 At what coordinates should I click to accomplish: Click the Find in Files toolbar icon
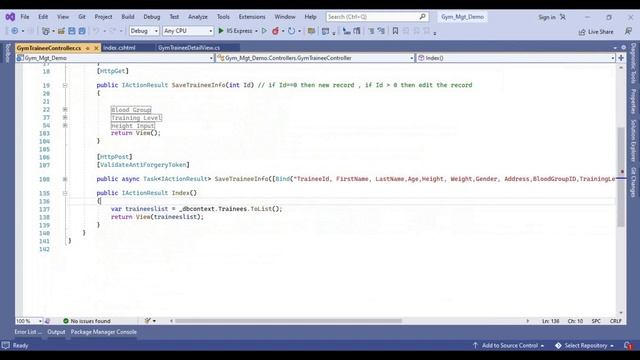point(311,31)
